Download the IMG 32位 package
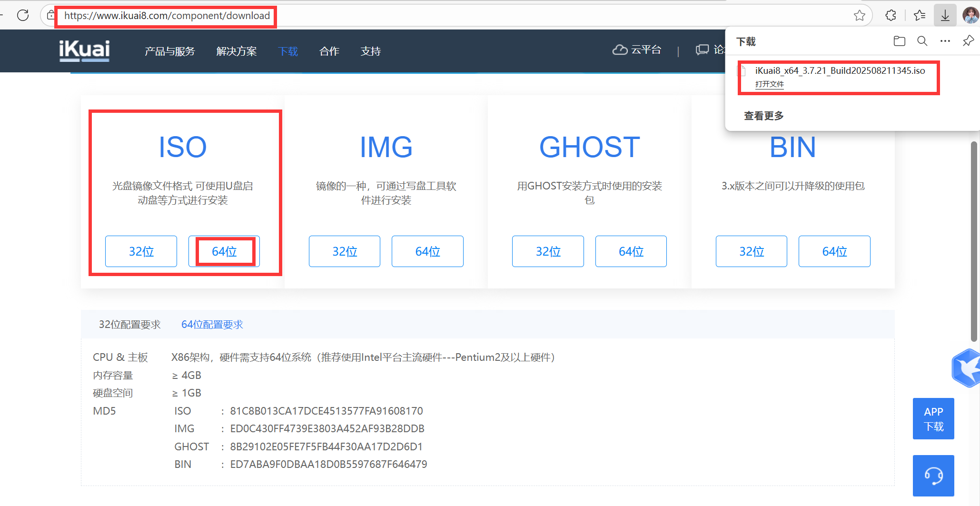980x506 pixels. (345, 251)
